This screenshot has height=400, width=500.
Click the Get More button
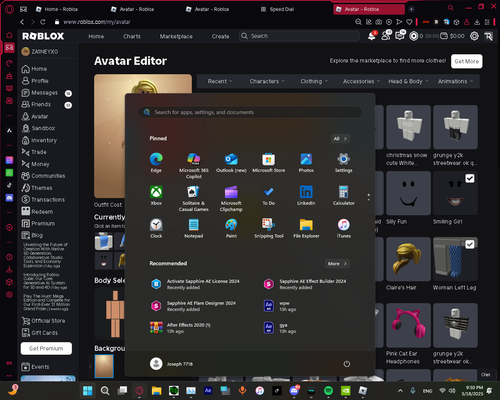(x=466, y=61)
